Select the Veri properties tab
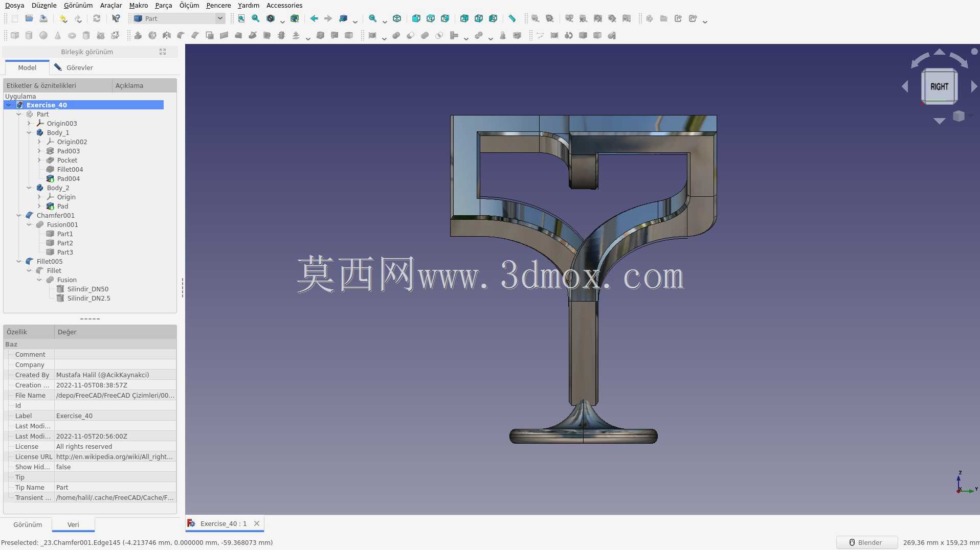Viewport: 980px width, 550px height. tap(73, 524)
